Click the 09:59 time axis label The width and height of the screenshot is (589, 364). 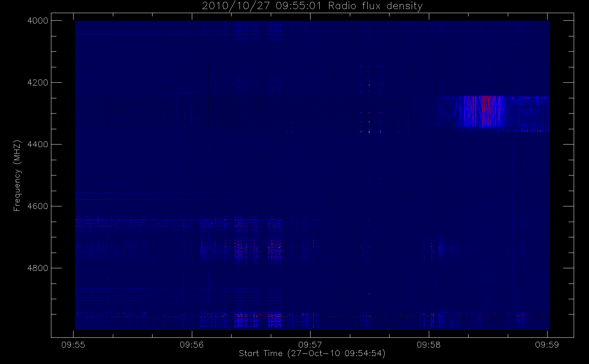(547, 345)
